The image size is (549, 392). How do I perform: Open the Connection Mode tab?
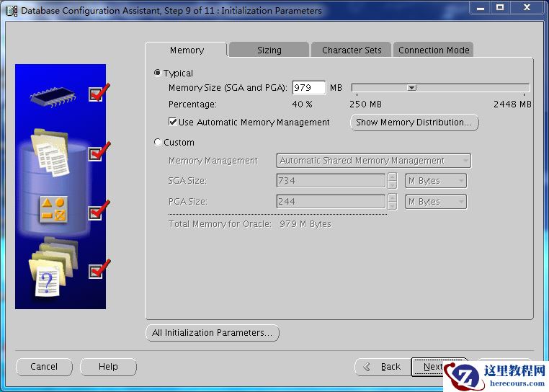[x=434, y=50]
